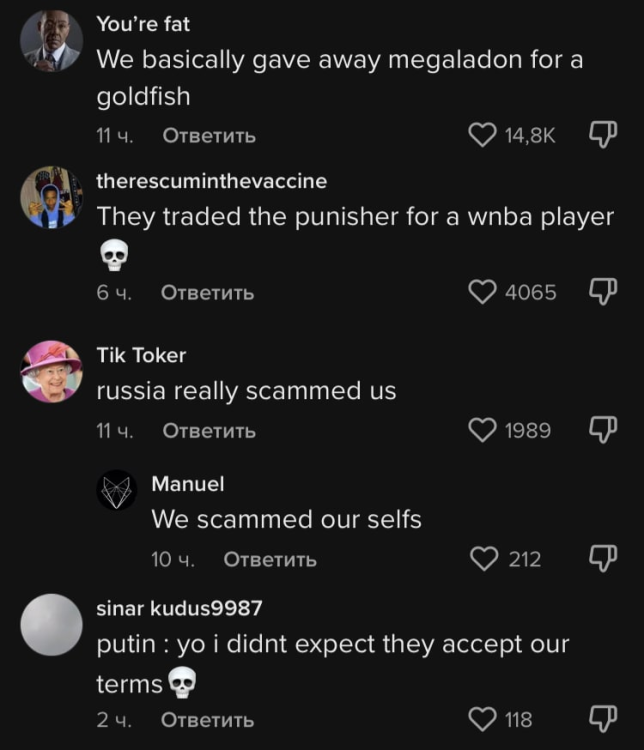Image resolution: width=644 pixels, height=750 pixels.
Task: Like Manuel's 'We scammed our selfs' reply
Action: [x=485, y=558]
